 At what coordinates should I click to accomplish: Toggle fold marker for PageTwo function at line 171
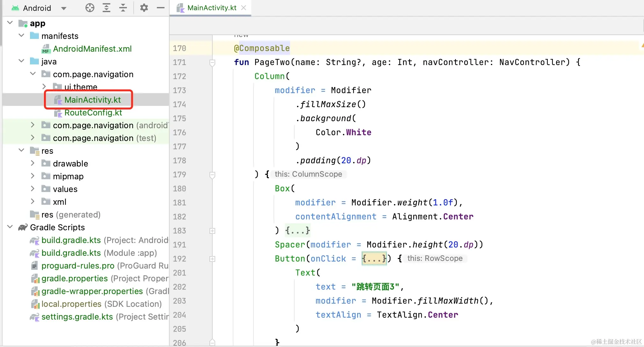212,63
